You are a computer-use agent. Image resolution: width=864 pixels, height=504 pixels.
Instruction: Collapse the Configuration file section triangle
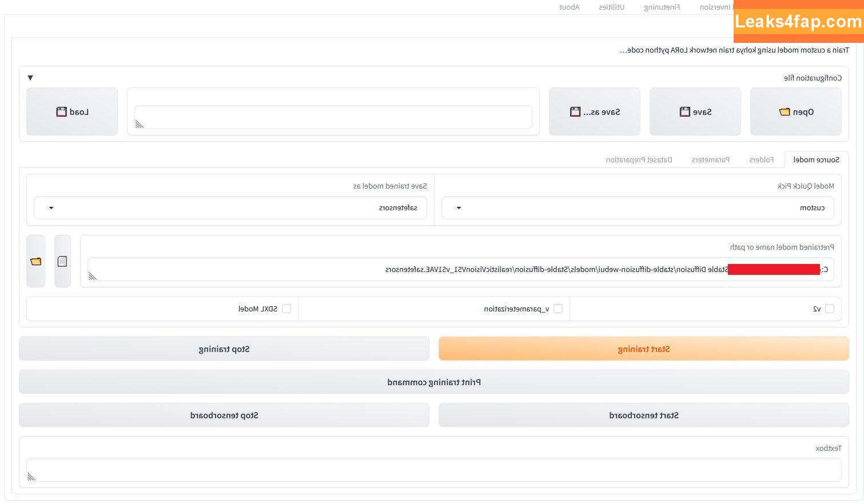tap(30, 78)
